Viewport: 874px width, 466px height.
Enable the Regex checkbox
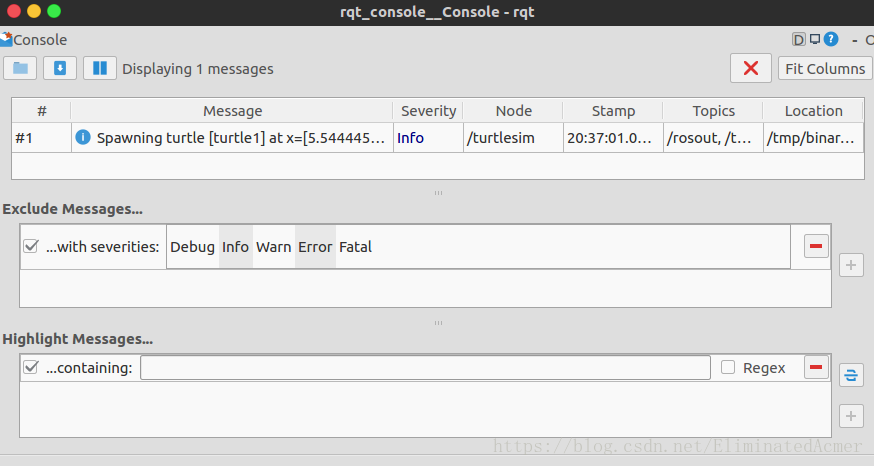tap(728, 367)
